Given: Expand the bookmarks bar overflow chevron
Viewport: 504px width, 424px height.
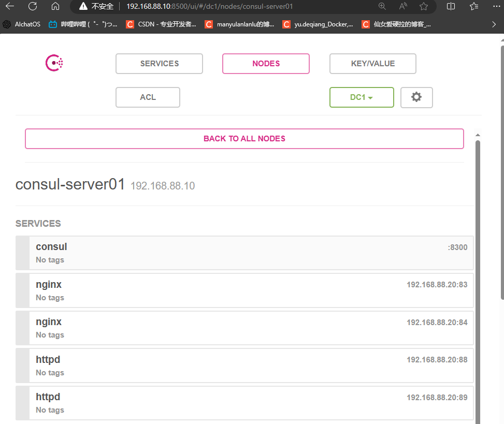Looking at the screenshot, I should click(494, 24).
